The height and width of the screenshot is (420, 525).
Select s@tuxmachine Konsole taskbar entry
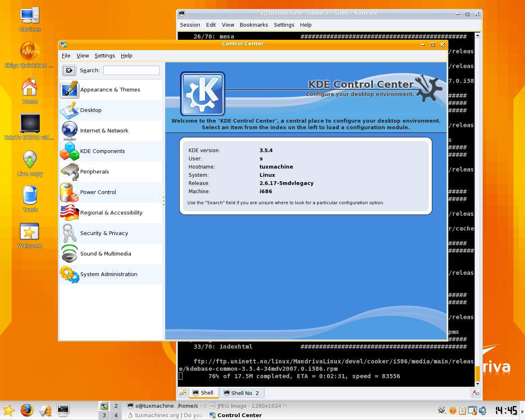point(166,406)
